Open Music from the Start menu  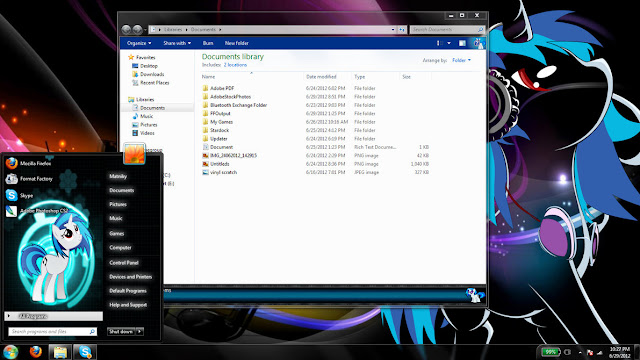click(x=116, y=218)
